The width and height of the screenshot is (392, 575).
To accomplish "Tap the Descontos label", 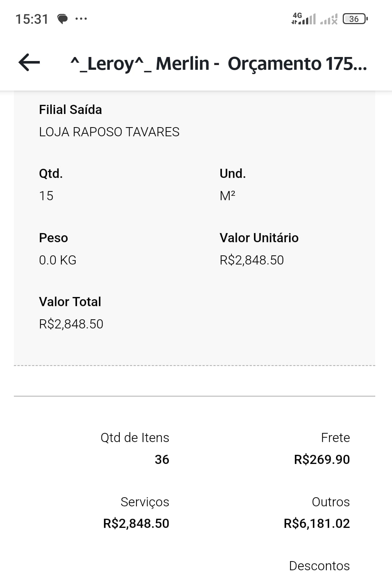I will tap(319, 566).
